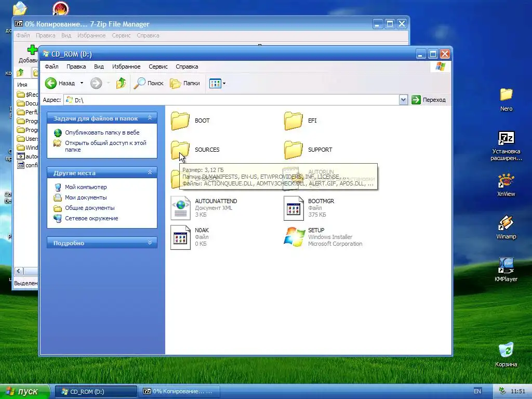Viewport: 532px width, 399px height.
Task: Open Сетевое окружение link
Action: pos(91,219)
